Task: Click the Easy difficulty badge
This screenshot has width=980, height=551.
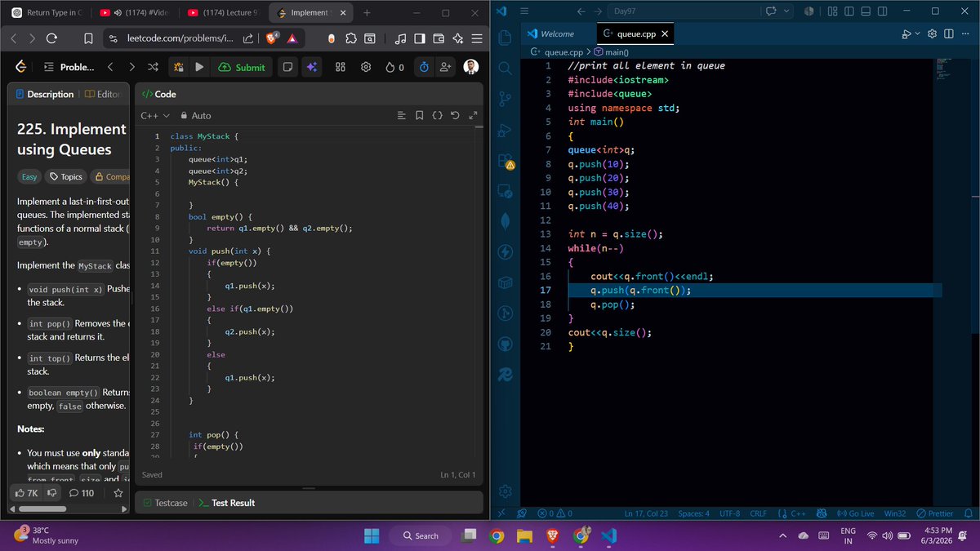Action: pos(29,176)
